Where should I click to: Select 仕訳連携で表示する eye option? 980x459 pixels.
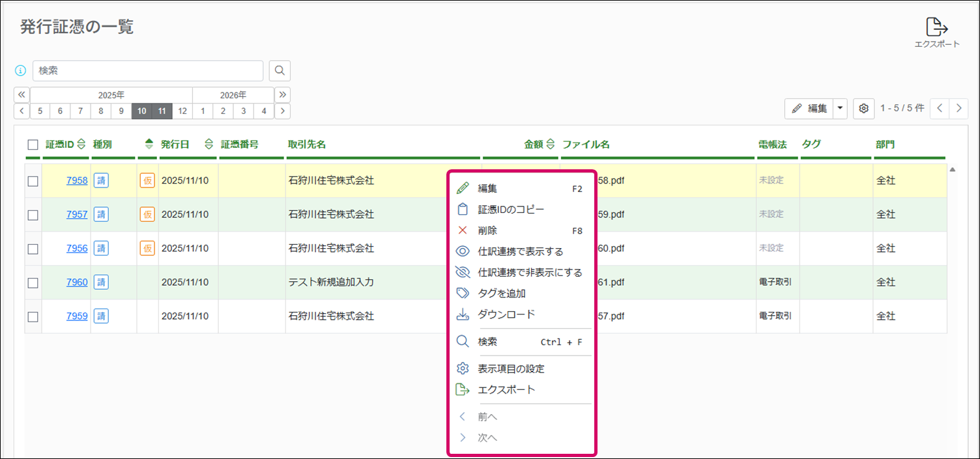(x=520, y=251)
